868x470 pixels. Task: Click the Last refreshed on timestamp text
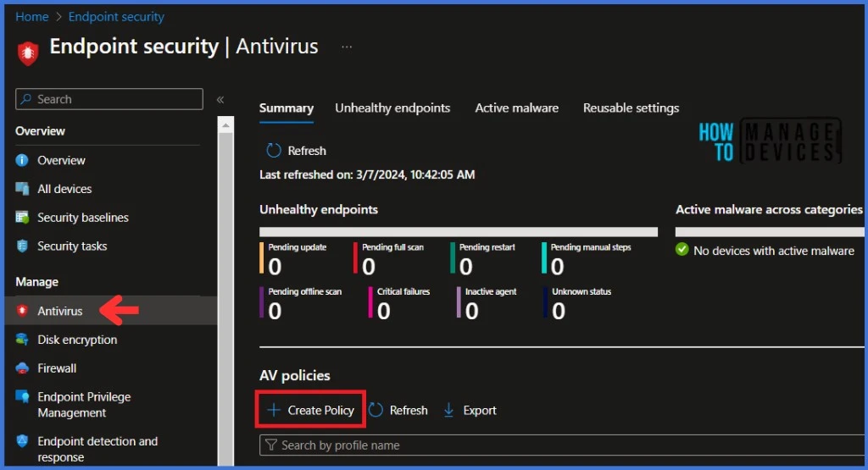[367, 174]
